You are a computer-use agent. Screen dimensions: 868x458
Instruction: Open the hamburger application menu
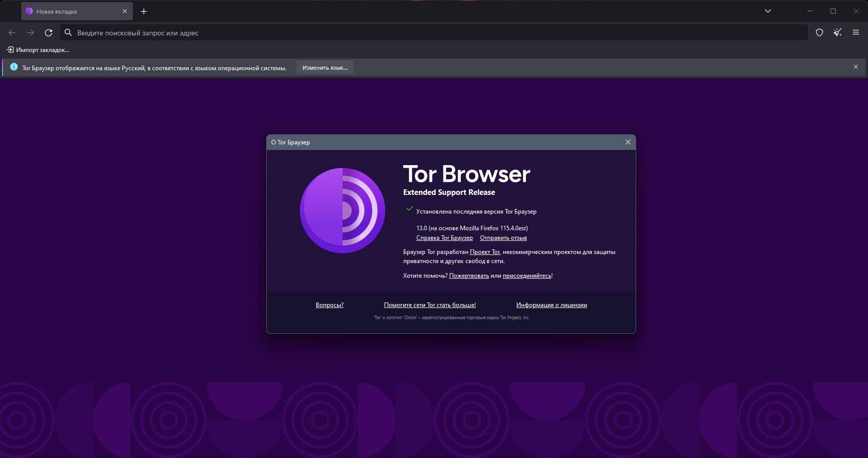[x=856, y=33]
